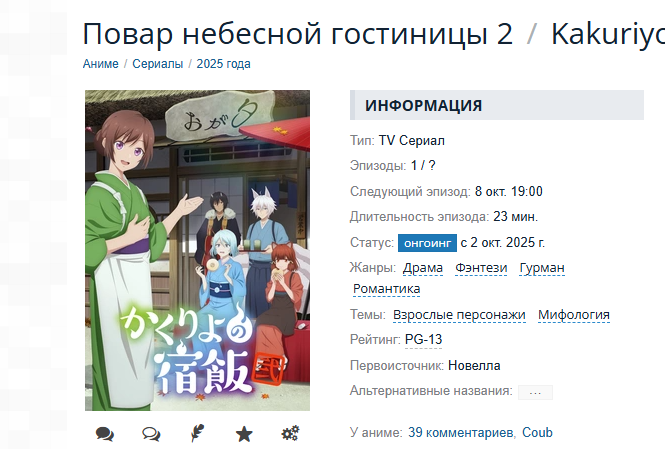Open the Мифология theme link
The height and width of the screenshot is (449, 665).
574,315
